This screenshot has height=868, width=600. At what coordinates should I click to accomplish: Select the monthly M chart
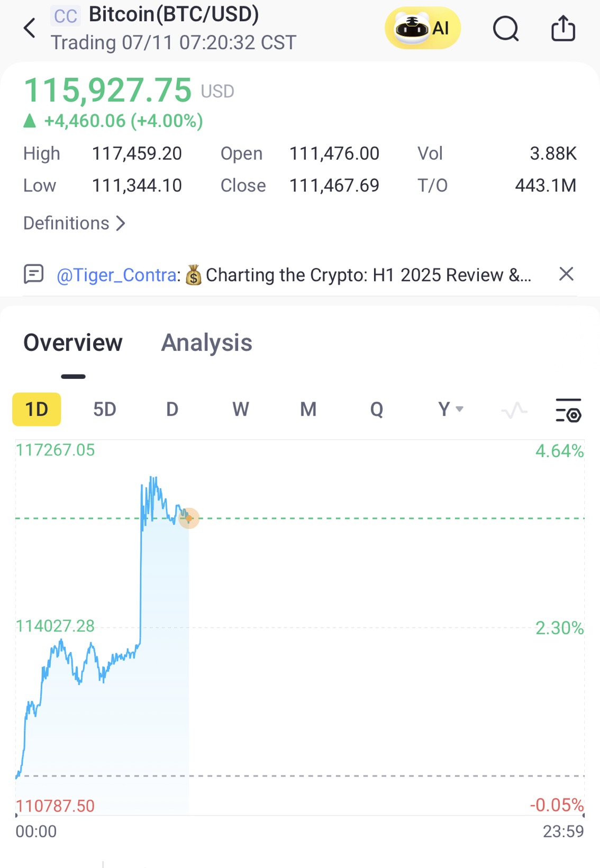click(x=308, y=409)
